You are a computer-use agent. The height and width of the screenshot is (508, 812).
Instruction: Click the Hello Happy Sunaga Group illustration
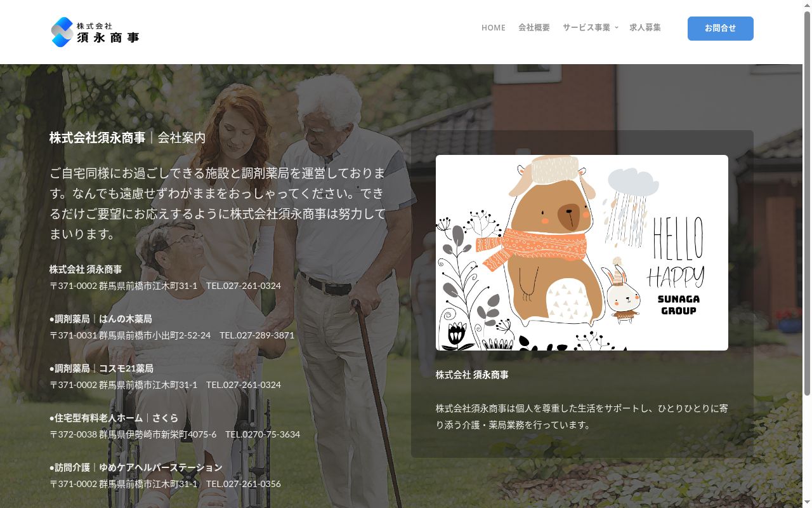582,253
